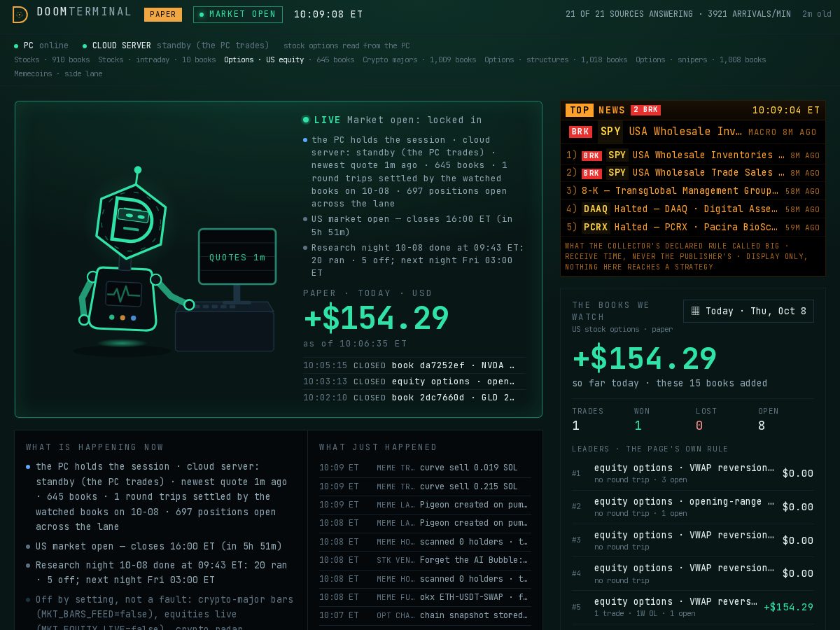Screen dimensions: 840x630
Task: Click the MARKET OPEN status pill
Action: [x=238, y=15]
